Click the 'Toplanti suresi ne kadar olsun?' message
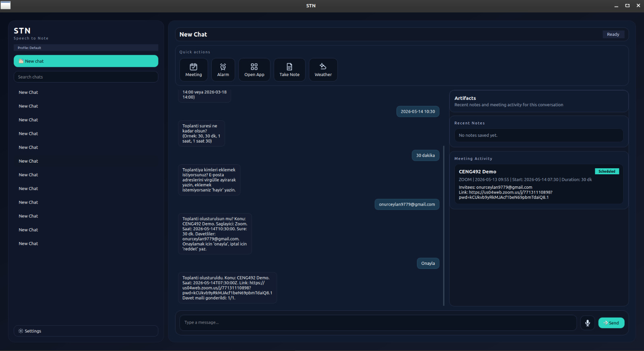 pyautogui.click(x=201, y=134)
